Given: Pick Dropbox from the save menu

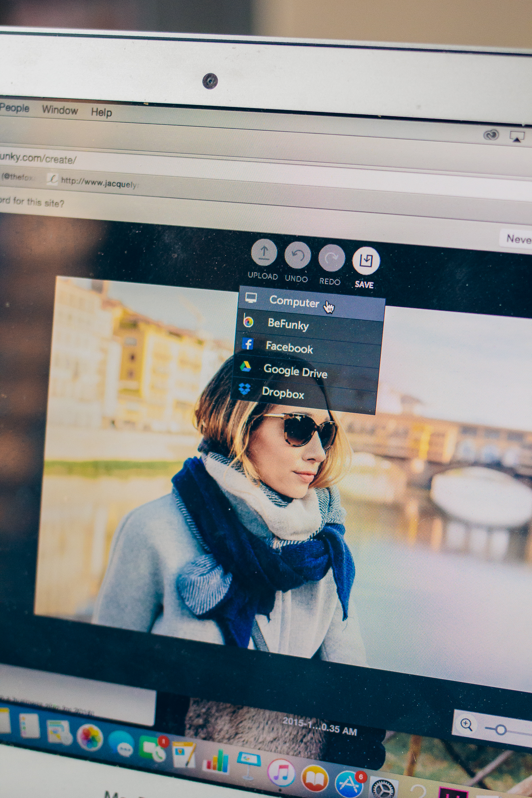Looking at the screenshot, I should coord(304,394).
